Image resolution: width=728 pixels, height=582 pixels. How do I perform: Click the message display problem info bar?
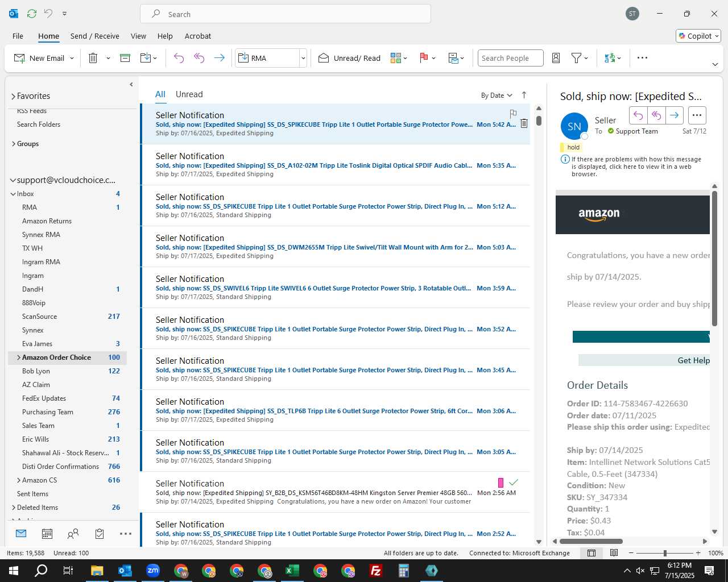point(631,167)
